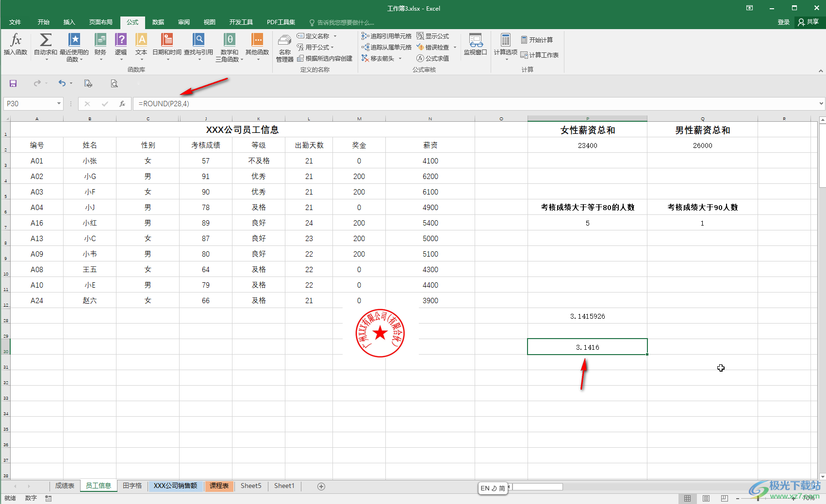826x504 pixels.
Task: Click Evaluate Formula (公式求值)
Action: (x=433, y=58)
